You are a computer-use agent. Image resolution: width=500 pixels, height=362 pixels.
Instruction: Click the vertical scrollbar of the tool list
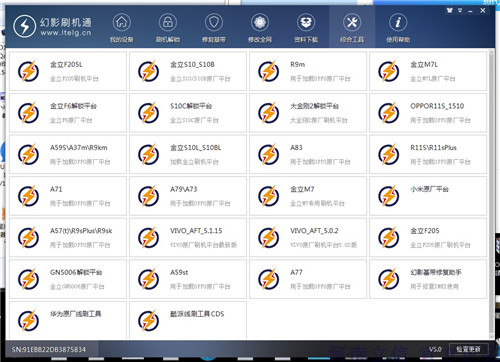[491, 193]
